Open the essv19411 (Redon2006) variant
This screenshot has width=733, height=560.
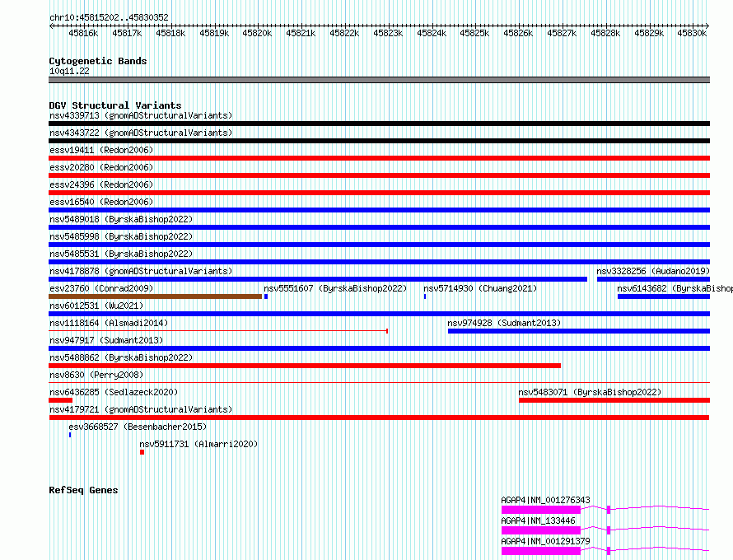[101, 150]
